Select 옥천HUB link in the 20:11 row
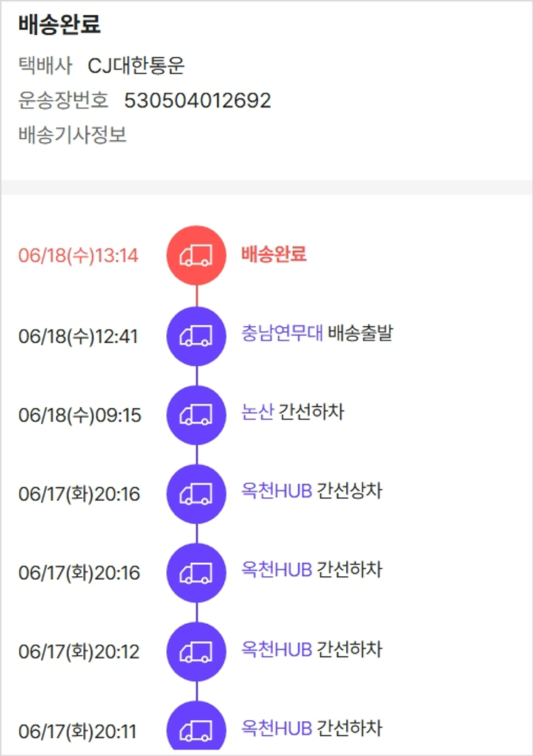The height and width of the screenshot is (756, 533). pos(276,728)
